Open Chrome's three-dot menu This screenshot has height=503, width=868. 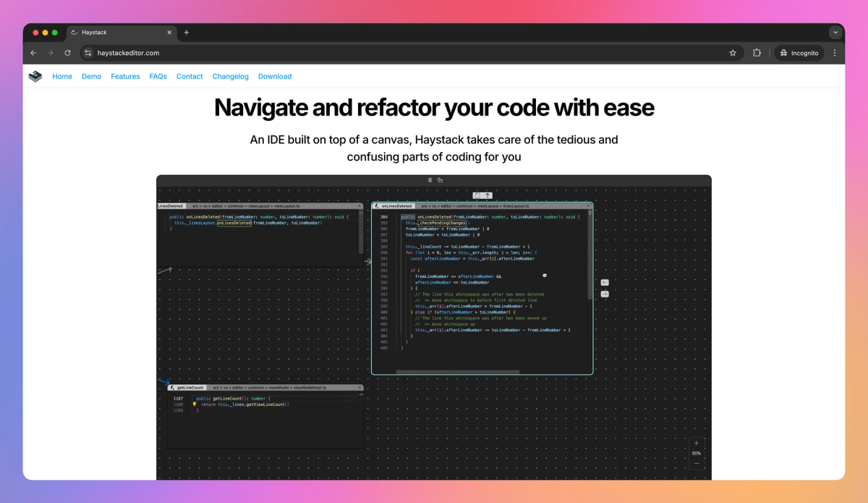[x=835, y=53]
